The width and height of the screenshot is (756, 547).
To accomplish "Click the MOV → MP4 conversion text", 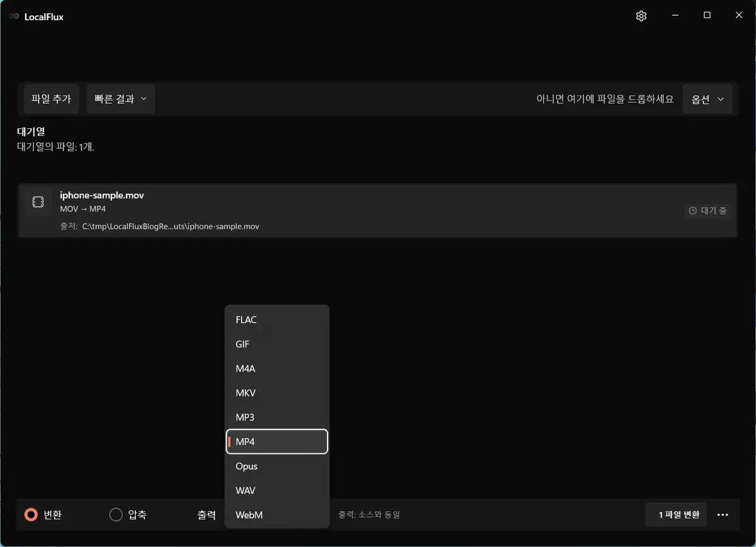I will pos(83,209).
